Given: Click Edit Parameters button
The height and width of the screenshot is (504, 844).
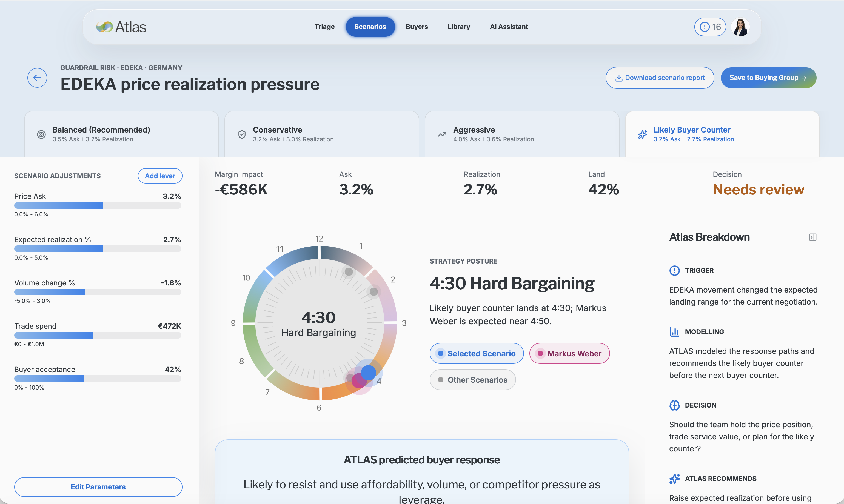Looking at the screenshot, I should 98,487.
